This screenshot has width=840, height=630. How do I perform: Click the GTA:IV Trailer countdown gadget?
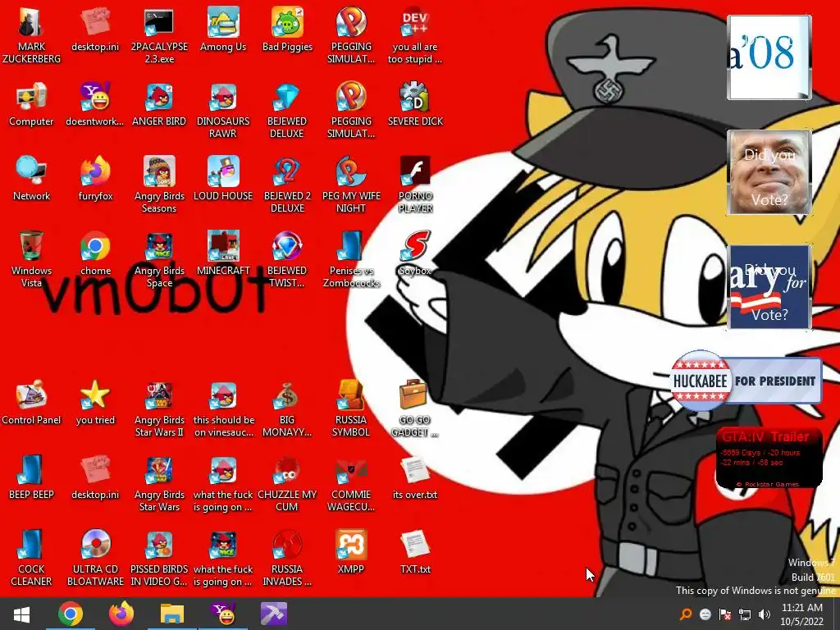click(769, 458)
